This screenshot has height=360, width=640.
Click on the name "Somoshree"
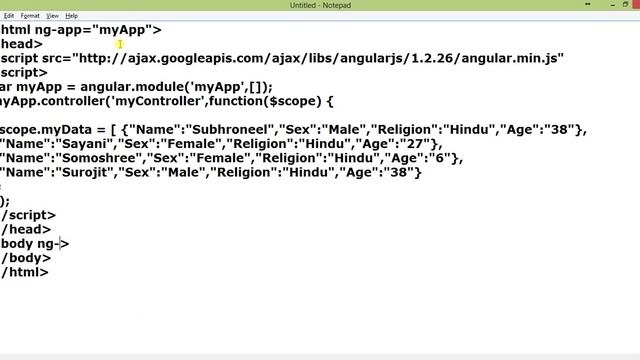coord(98,158)
